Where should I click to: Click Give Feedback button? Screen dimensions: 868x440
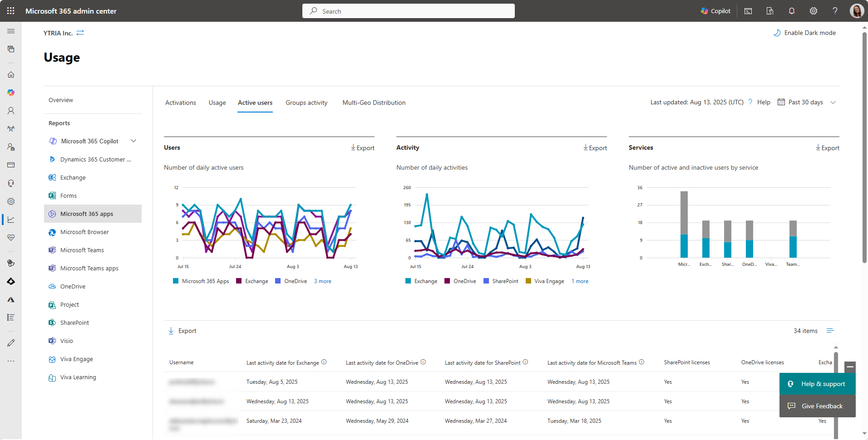[x=818, y=406]
